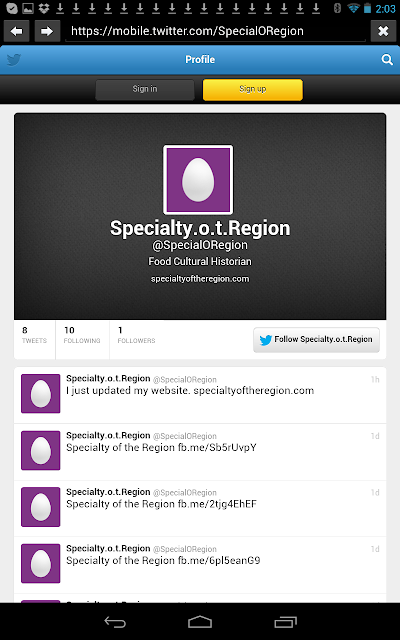The width and height of the screenshot is (400, 640).
Task: Open fb.me/Sb5rUvpY tweet link
Action: tap(217, 448)
